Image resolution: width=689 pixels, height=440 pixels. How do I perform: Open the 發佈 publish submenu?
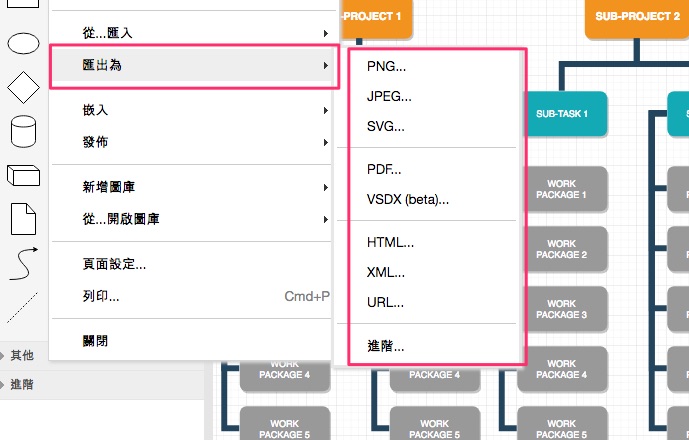point(191,142)
